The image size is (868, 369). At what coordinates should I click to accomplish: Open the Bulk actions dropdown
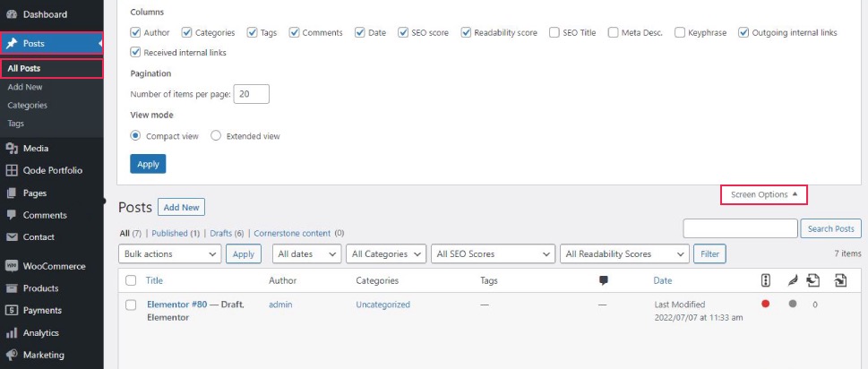170,254
